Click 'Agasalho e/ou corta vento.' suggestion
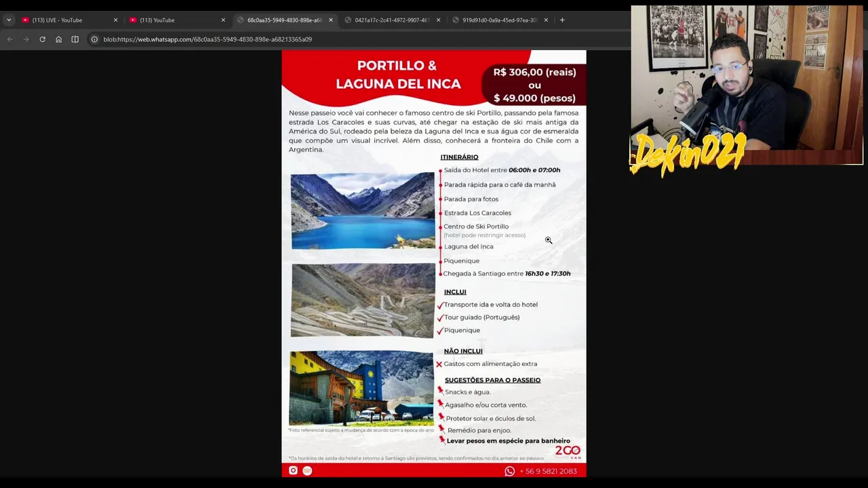Screen dimensions: 868x488 pos(486,405)
